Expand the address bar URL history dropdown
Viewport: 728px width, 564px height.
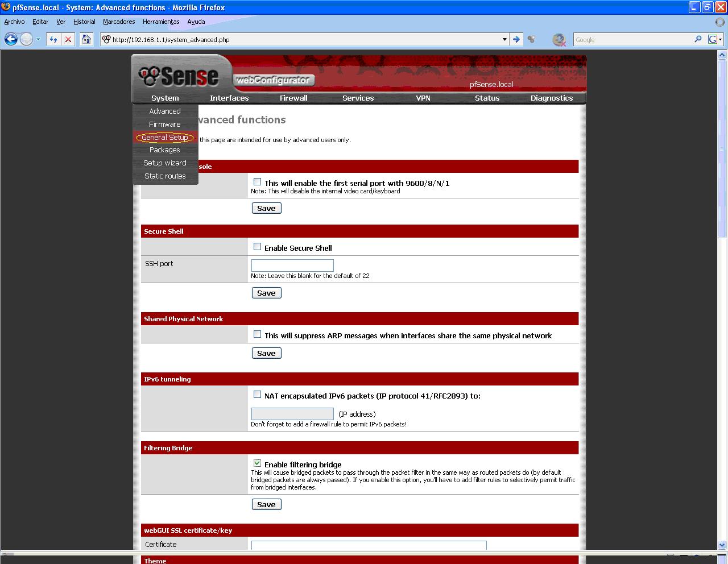tap(504, 39)
